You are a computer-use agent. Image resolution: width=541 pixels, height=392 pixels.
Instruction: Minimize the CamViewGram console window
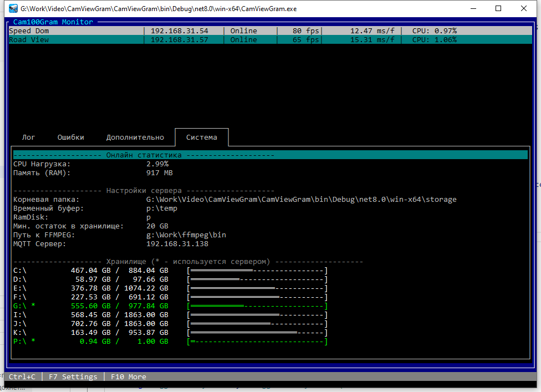473,8
